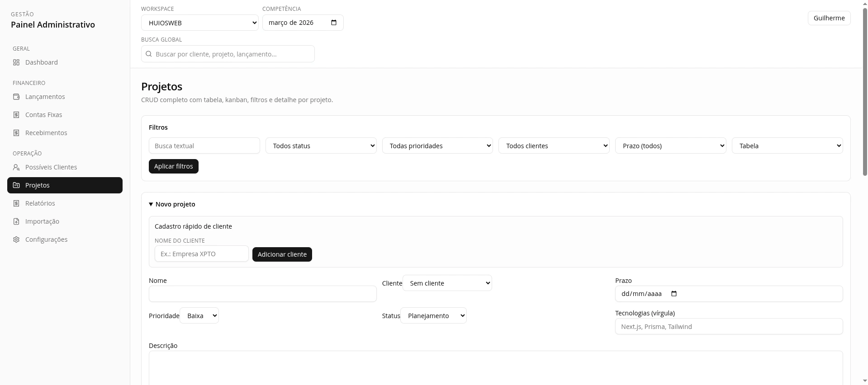Click the Adicionar cliente button
The width and height of the screenshot is (868, 385).
click(x=282, y=254)
